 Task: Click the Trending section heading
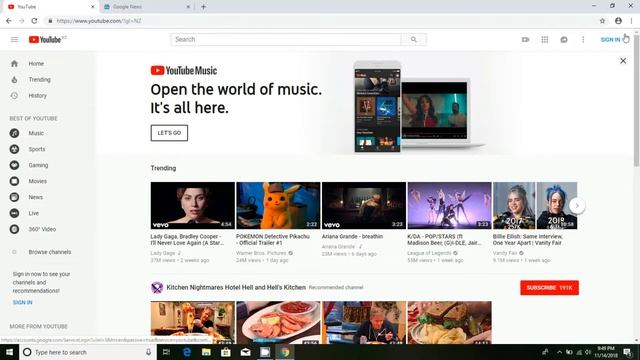click(x=163, y=168)
